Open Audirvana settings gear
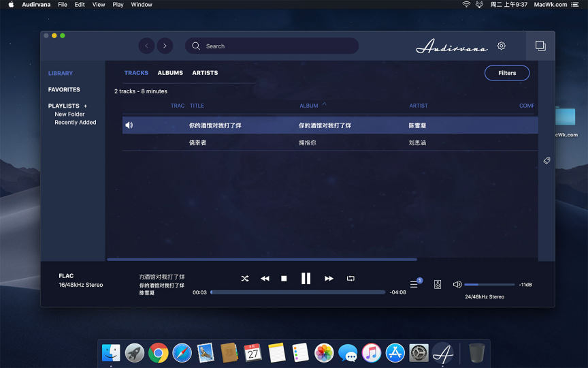The width and height of the screenshot is (588, 368). (x=502, y=46)
